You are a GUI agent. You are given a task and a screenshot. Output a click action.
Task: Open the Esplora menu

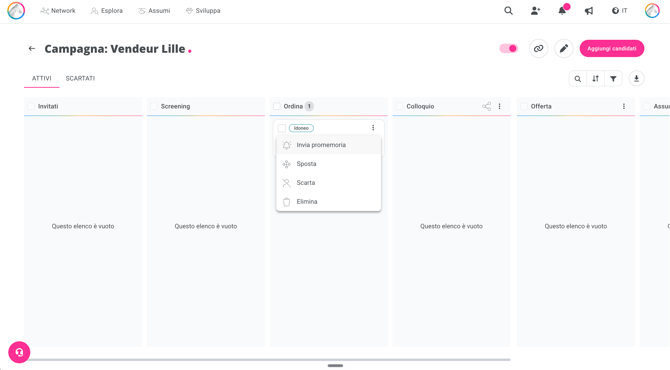[x=107, y=11]
